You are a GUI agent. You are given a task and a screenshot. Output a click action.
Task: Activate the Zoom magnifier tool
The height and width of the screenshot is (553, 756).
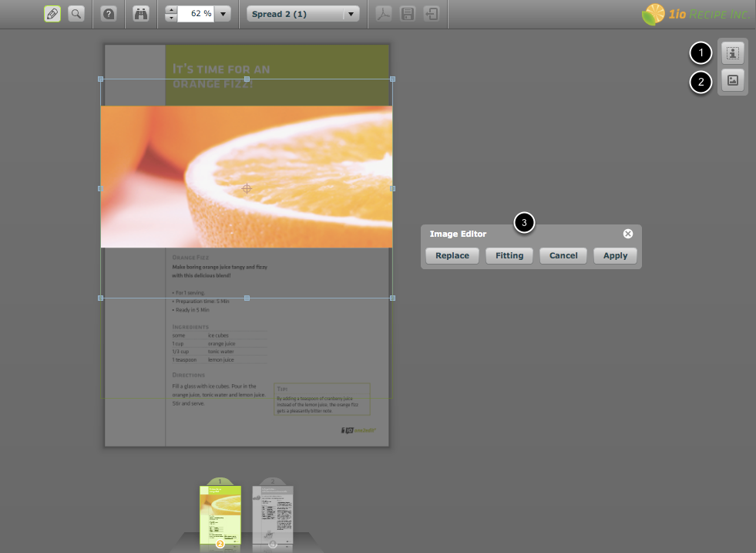tap(75, 14)
